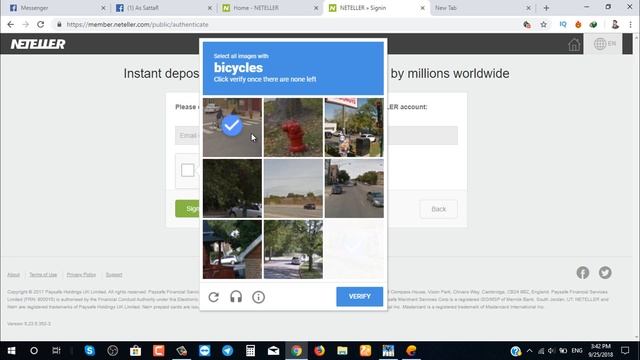Click the green Sign in button

(x=188, y=209)
